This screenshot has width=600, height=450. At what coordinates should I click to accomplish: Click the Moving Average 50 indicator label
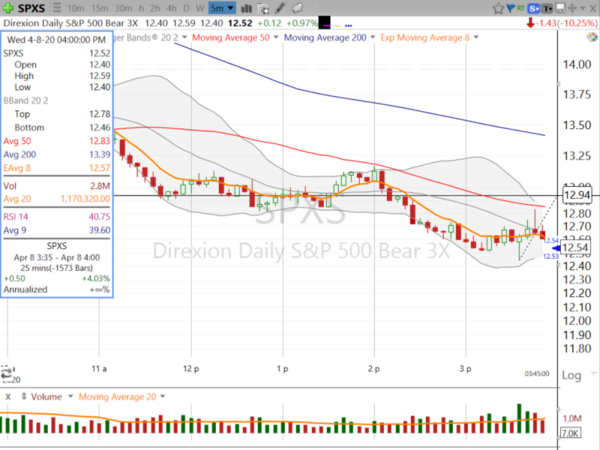[x=231, y=38]
